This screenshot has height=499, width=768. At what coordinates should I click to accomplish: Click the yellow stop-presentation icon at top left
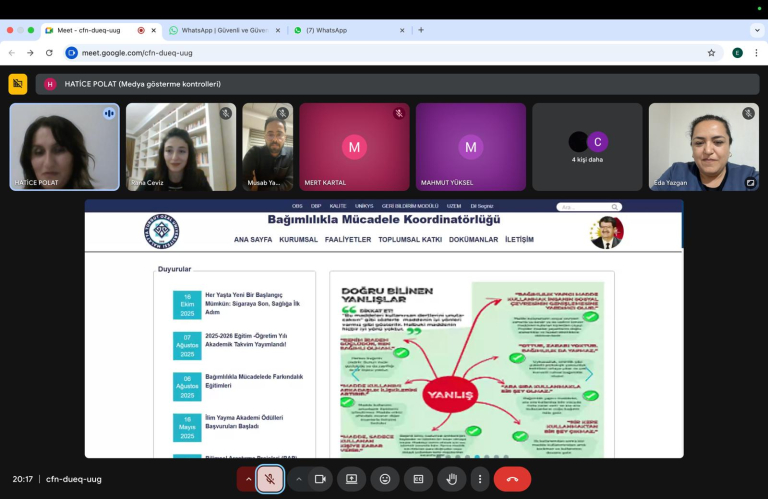pyautogui.click(x=17, y=84)
